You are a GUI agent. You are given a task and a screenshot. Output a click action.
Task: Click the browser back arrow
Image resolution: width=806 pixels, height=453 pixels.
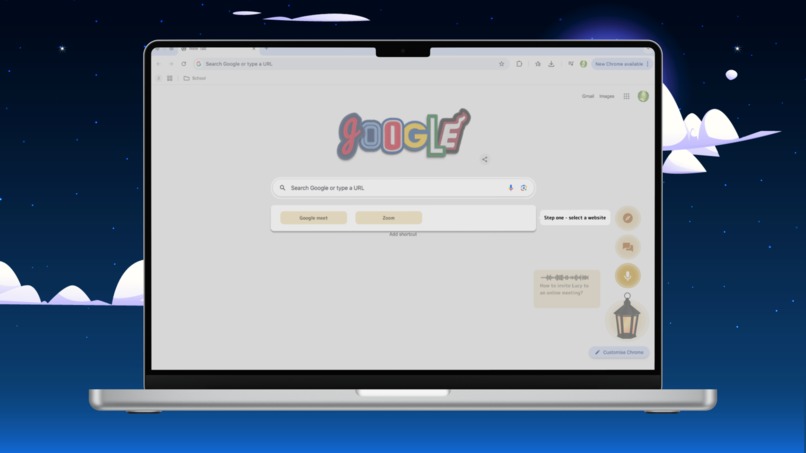[158, 64]
